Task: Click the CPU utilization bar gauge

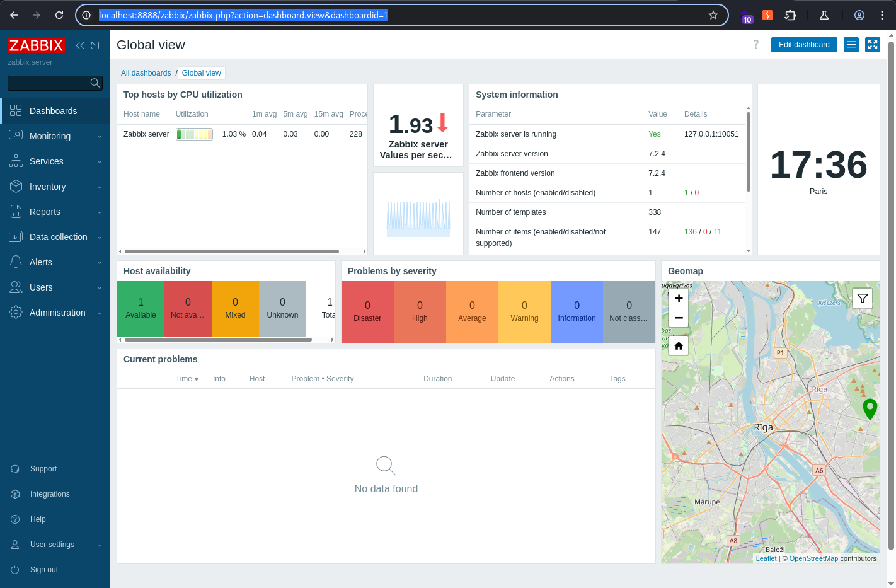Action: click(194, 134)
